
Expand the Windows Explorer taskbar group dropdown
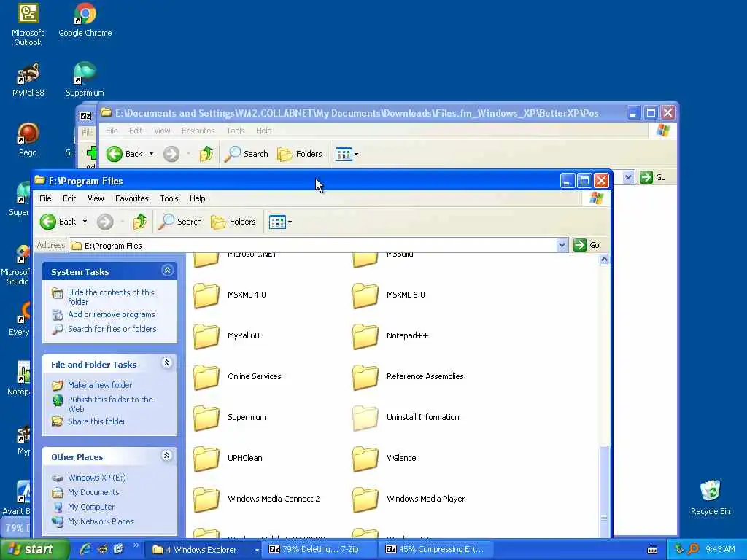pyautogui.click(x=257, y=550)
